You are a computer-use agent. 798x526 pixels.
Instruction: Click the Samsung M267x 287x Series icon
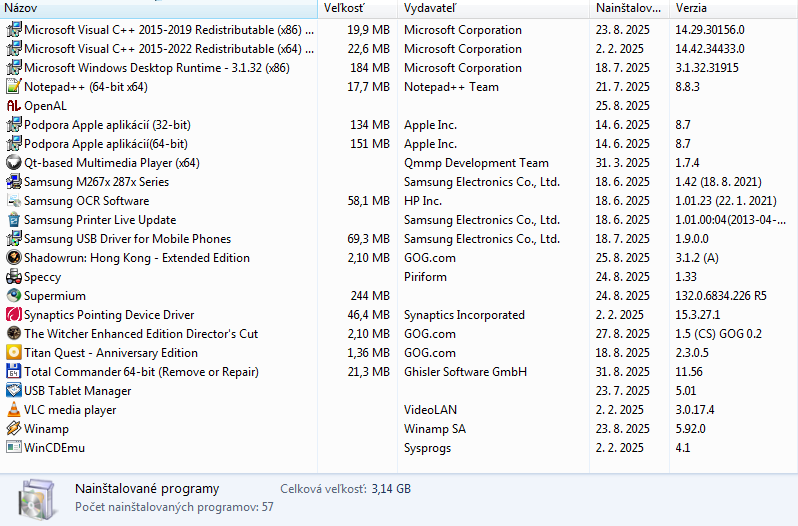point(14,182)
